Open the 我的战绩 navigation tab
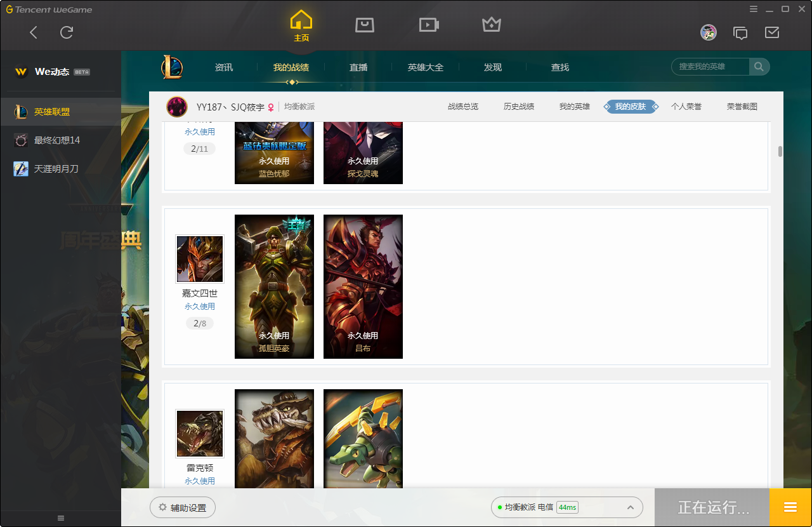Image resolution: width=812 pixels, height=527 pixels. pyautogui.click(x=291, y=67)
